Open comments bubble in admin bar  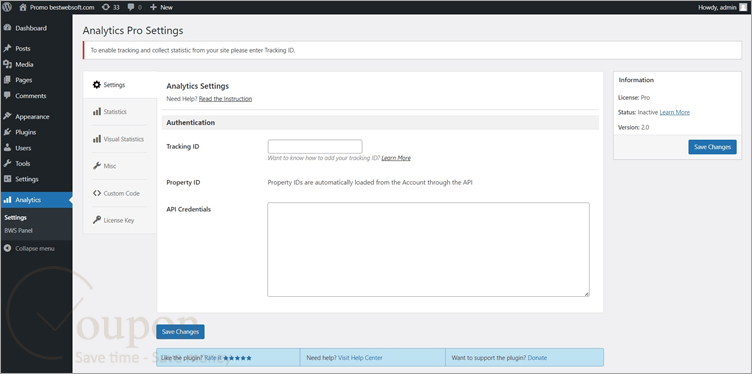134,7
